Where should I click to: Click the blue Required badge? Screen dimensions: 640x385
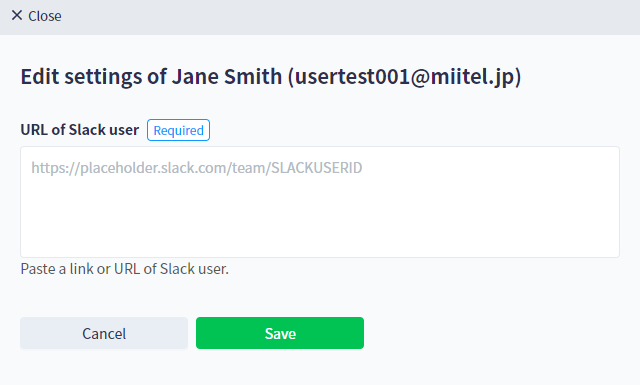(178, 130)
